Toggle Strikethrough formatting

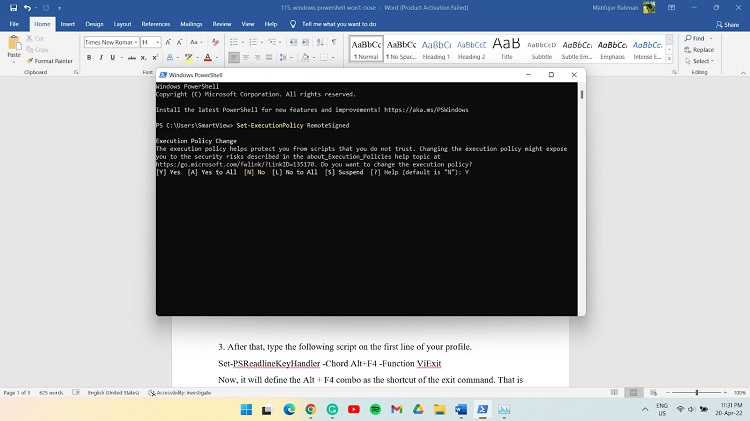[x=130, y=57]
